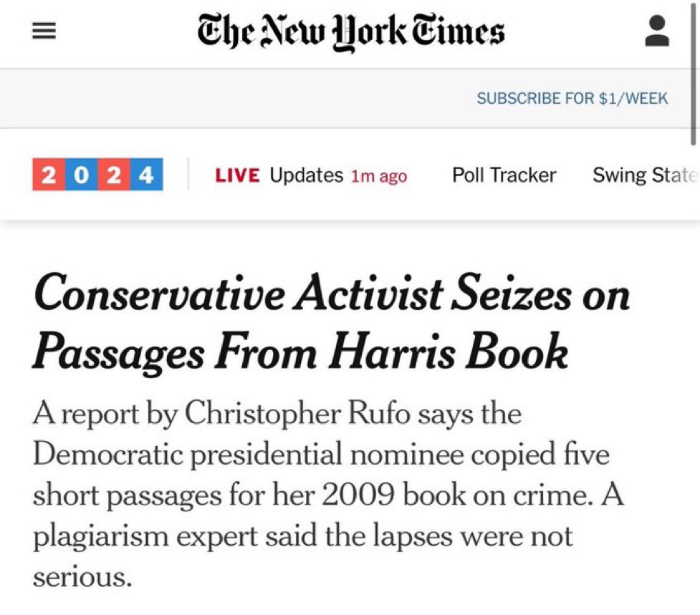Click the blue number 0 tile

pos(81,175)
